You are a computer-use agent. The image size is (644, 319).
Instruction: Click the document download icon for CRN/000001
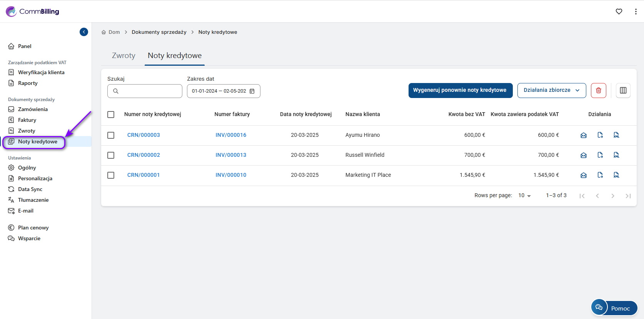[x=600, y=175]
